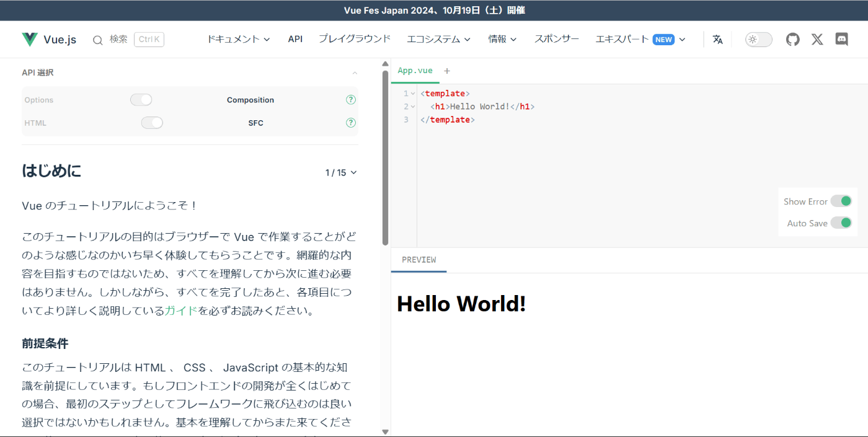Click the はじめに heading
Viewport: 868px width, 437px height.
pyautogui.click(x=51, y=170)
